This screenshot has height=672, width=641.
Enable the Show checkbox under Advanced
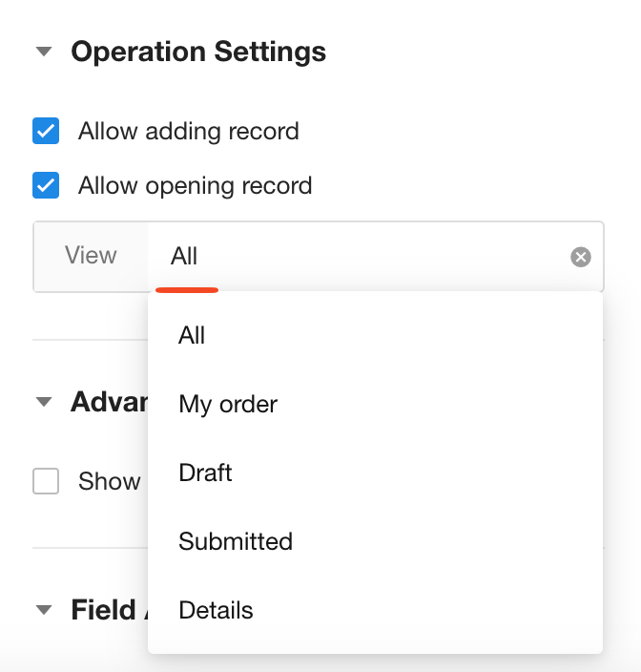(x=46, y=481)
